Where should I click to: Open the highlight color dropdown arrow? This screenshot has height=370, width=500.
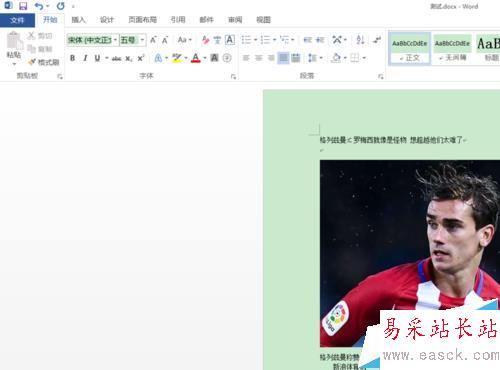pos(186,58)
